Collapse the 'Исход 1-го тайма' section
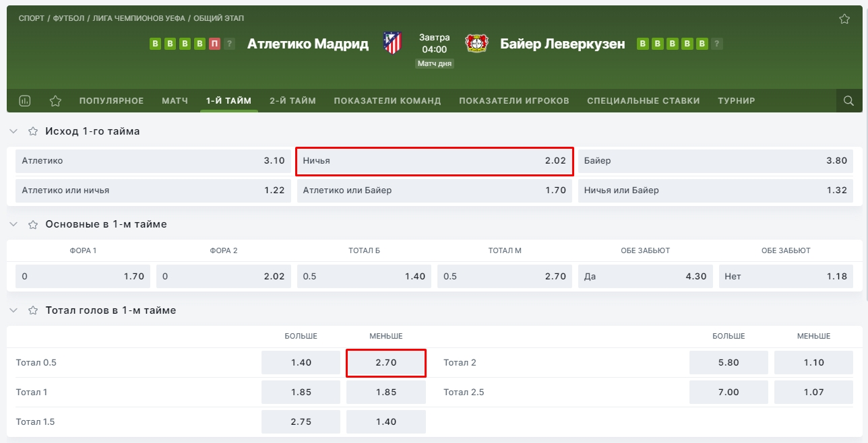 [x=14, y=131]
